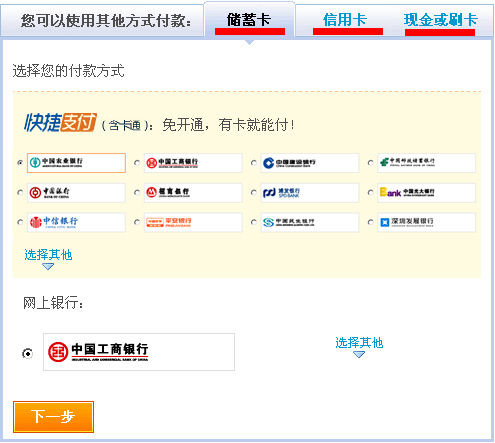Select the online banking ICBC radio button
495x443 pixels.
(x=28, y=353)
